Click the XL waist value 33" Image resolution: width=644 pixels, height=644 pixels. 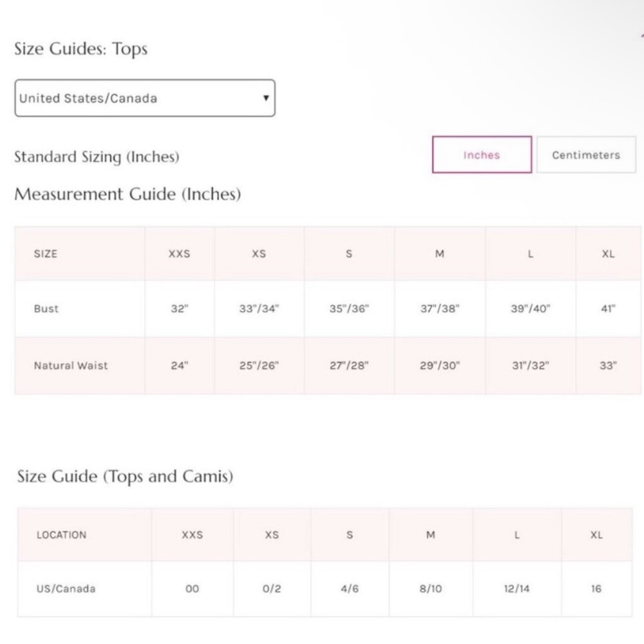(609, 366)
